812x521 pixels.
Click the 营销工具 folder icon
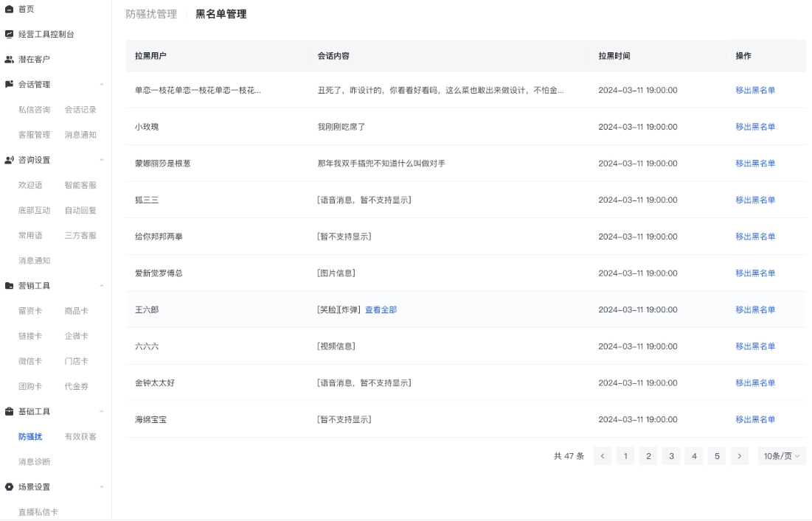(10, 284)
